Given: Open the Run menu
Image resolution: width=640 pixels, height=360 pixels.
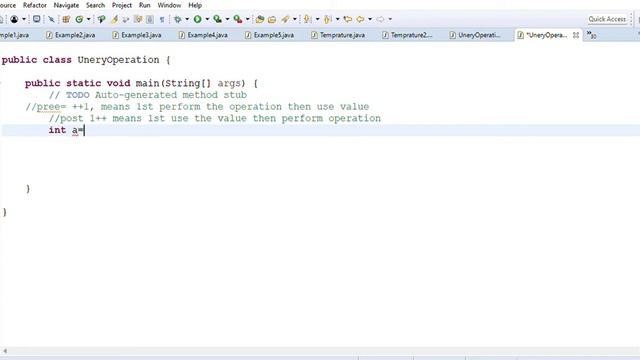Looking at the screenshot, I should click(144, 5).
